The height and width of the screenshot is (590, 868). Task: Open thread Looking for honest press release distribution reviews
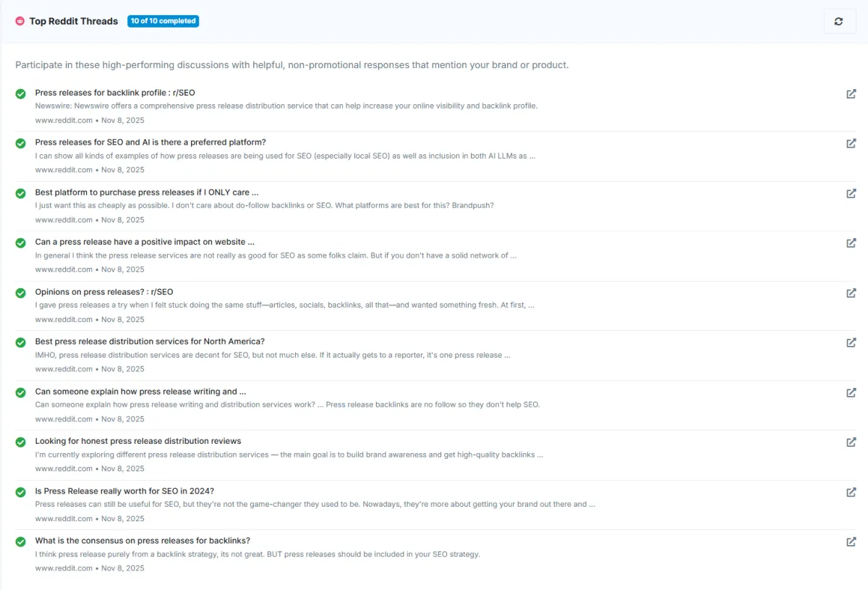coord(138,441)
